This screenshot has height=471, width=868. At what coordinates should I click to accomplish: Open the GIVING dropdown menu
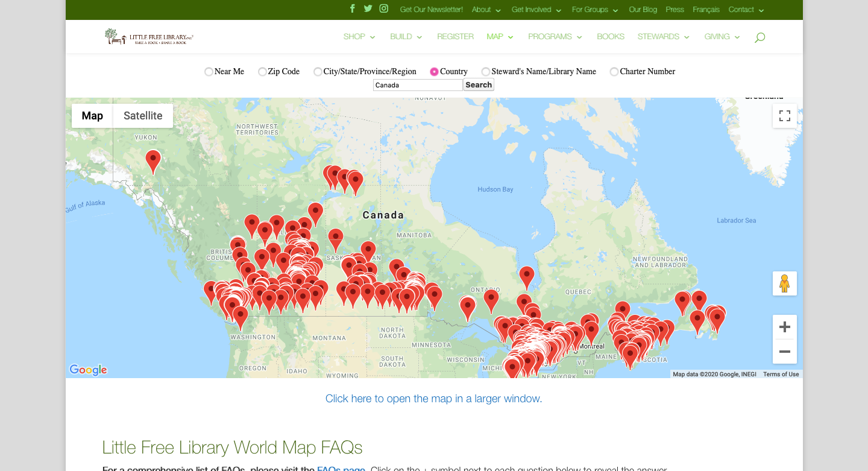tap(722, 37)
